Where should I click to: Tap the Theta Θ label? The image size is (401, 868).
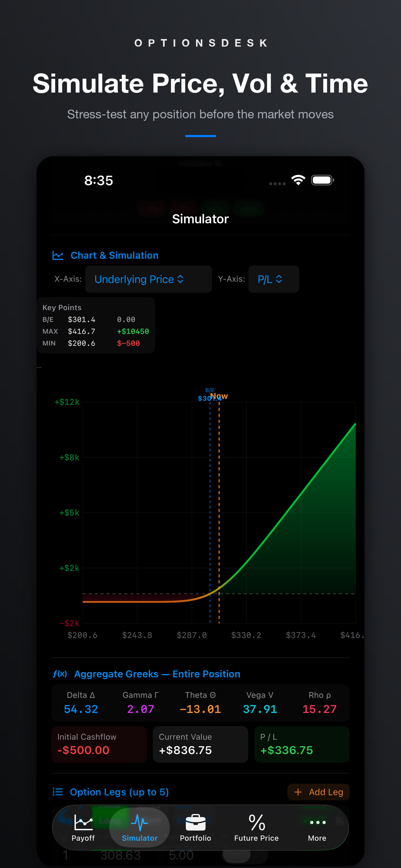tap(200, 695)
